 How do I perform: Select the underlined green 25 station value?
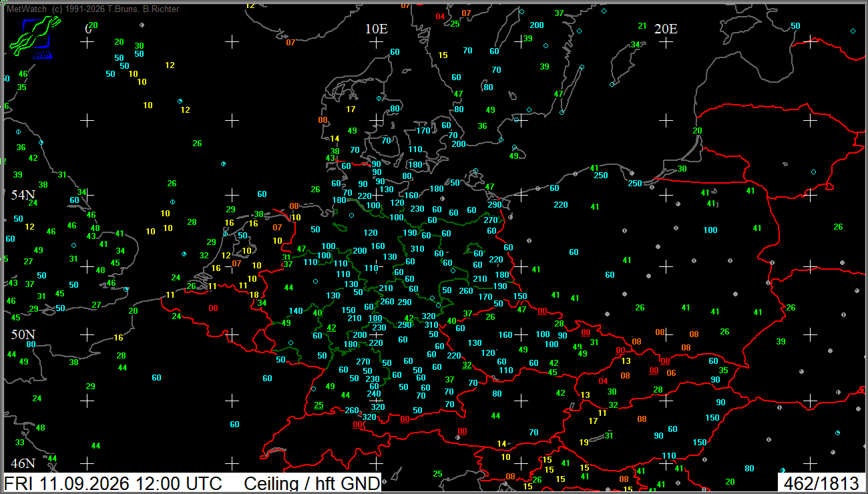click(x=318, y=405)
